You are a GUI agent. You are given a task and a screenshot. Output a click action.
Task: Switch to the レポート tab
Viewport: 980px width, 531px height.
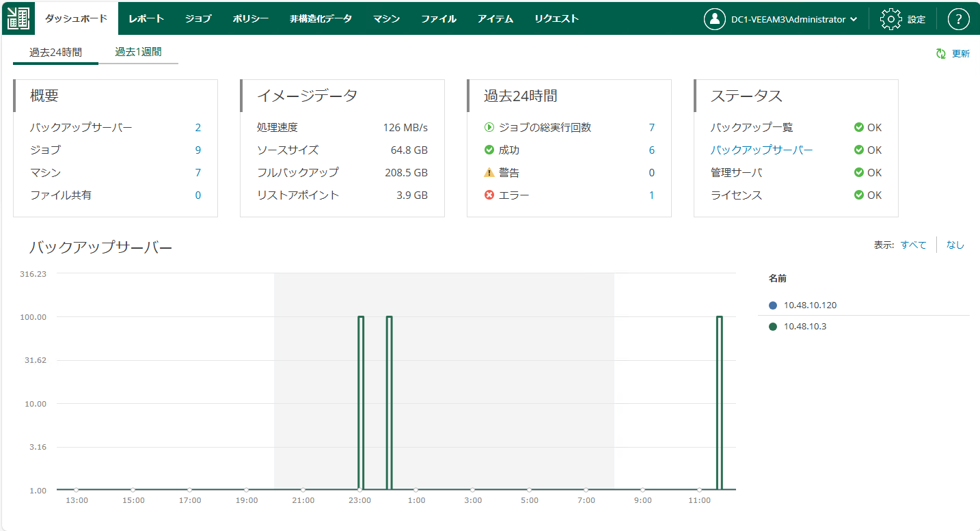146,18
